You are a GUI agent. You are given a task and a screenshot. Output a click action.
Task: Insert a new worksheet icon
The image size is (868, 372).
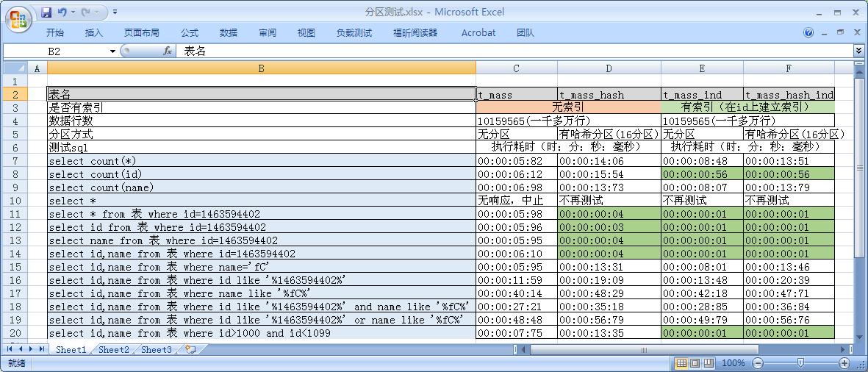191,349
